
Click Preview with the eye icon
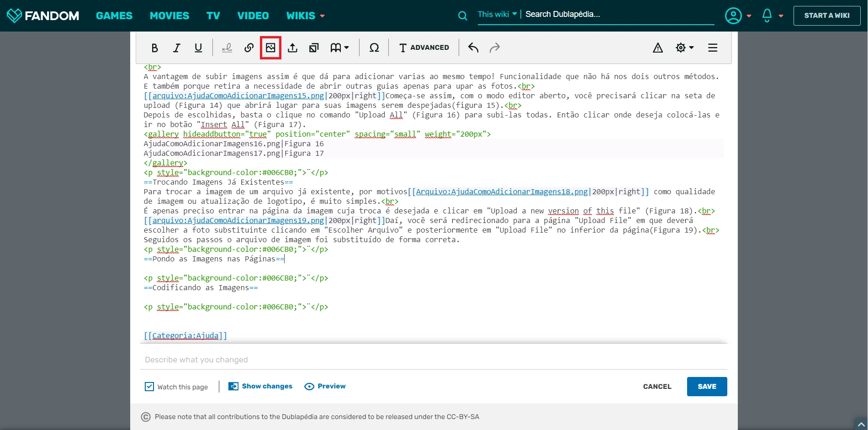(x=325, y=386)
